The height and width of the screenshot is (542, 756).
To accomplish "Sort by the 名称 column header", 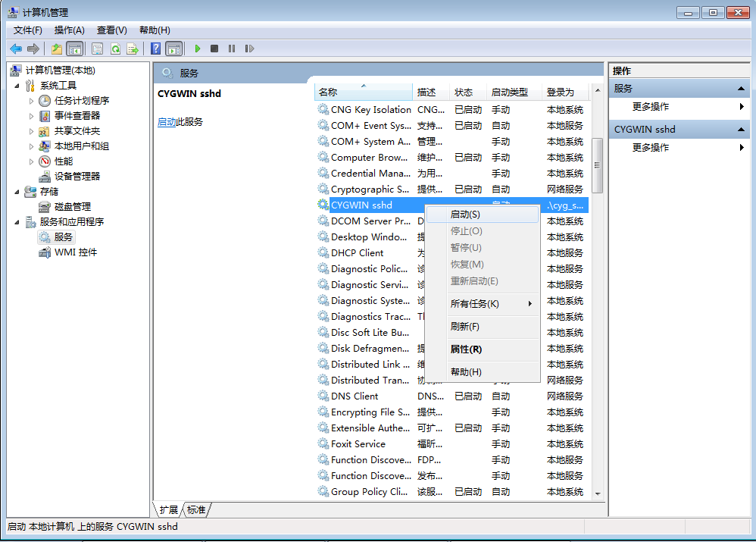I will 364,92.
